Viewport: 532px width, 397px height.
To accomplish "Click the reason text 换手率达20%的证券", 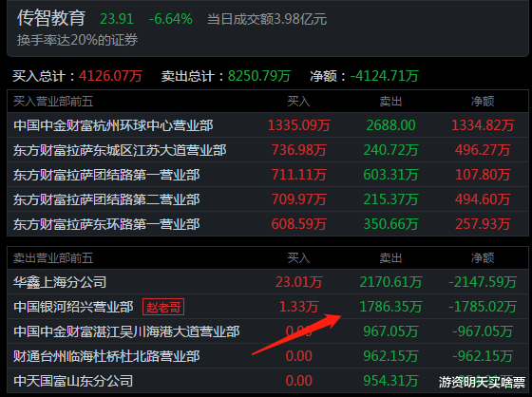I will [77, 40].
